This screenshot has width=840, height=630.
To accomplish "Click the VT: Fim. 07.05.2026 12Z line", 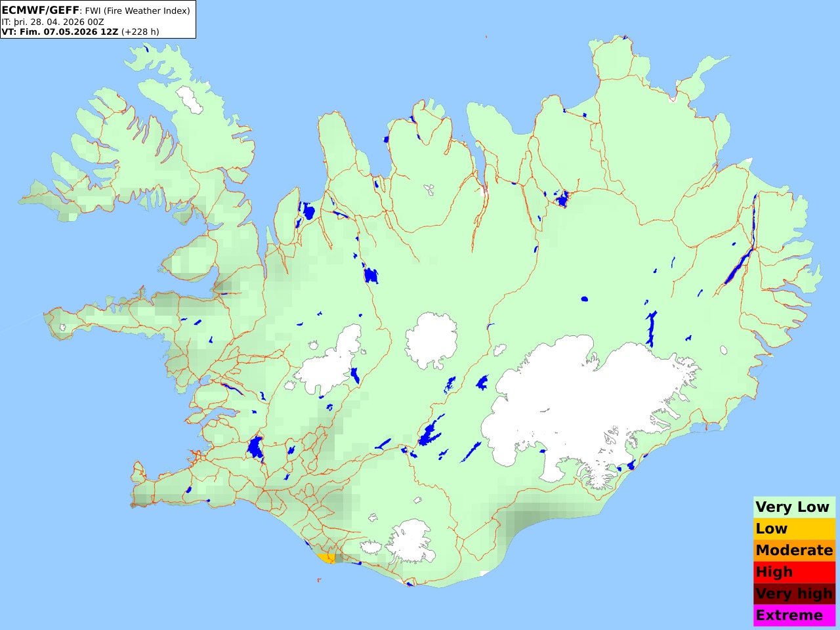I will [60, 31].
